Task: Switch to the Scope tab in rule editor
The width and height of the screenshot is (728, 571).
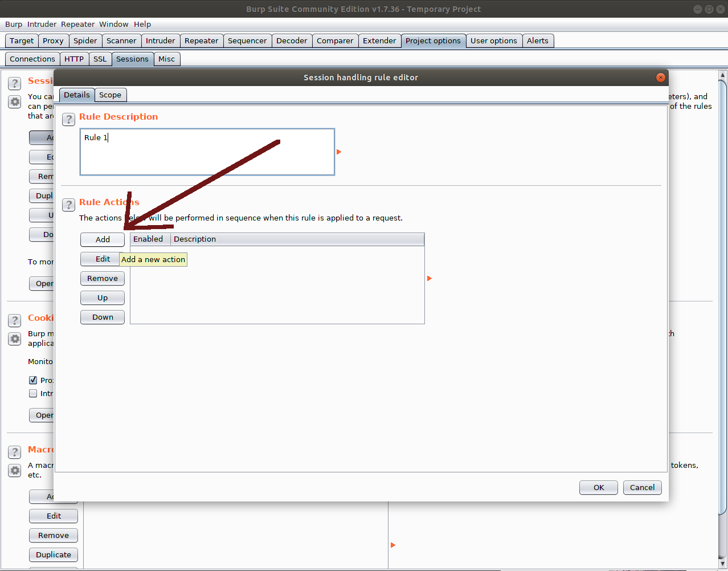Action: click(x=110, y=95)
